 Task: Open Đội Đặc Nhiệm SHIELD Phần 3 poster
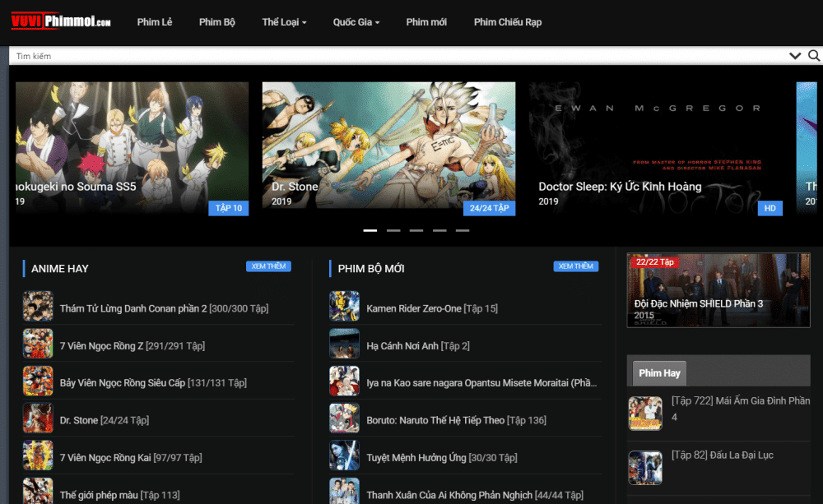click(x=718, y=289)
